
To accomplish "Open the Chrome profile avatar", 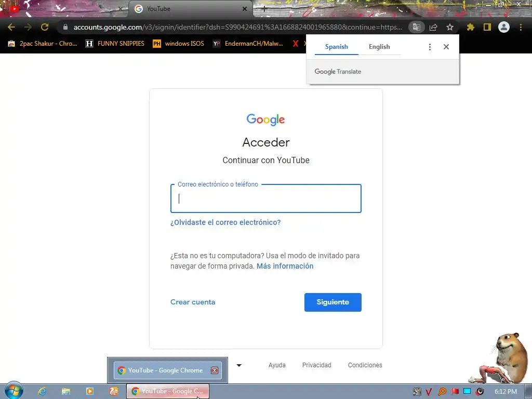I will [504, 27].
